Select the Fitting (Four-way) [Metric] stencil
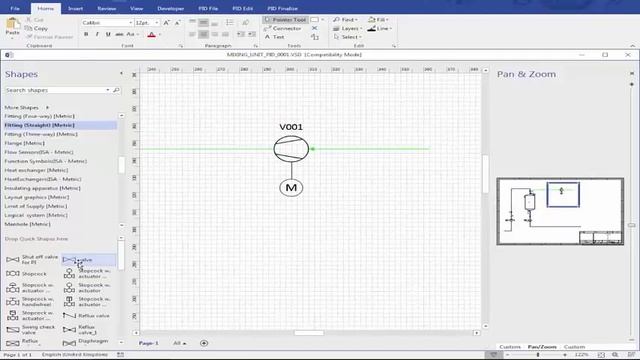 (x=40, y=116)
